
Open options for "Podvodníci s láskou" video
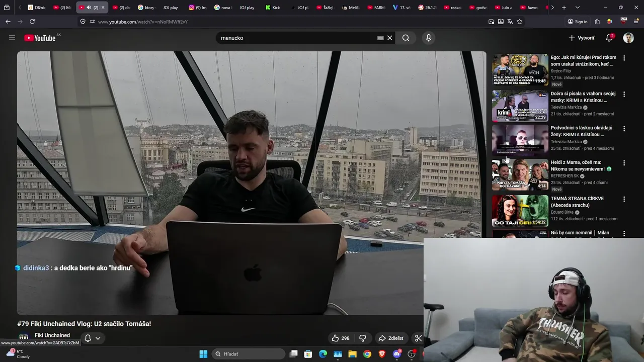624,129
